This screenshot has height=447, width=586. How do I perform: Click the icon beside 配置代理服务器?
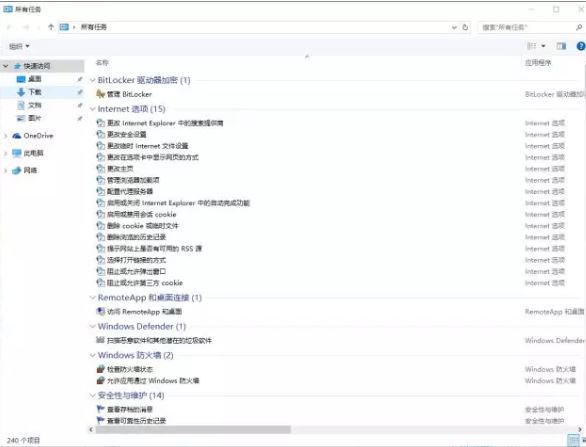[x=101, y=191]
